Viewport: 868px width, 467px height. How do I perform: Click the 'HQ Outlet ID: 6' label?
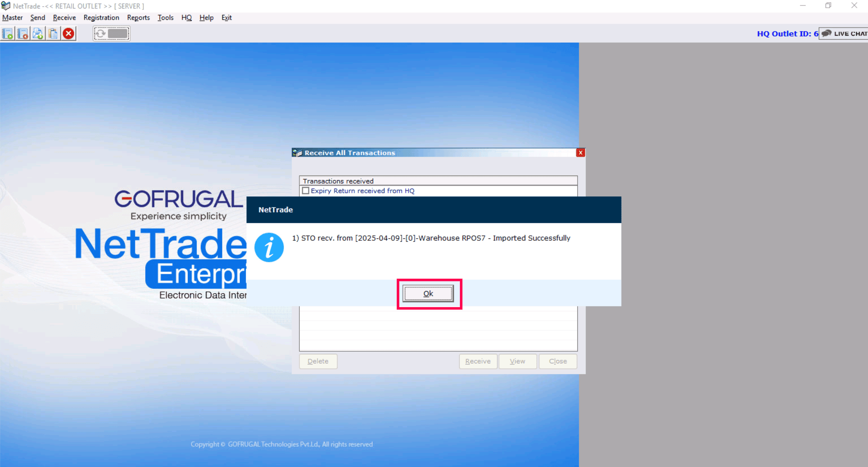[787, 33]
